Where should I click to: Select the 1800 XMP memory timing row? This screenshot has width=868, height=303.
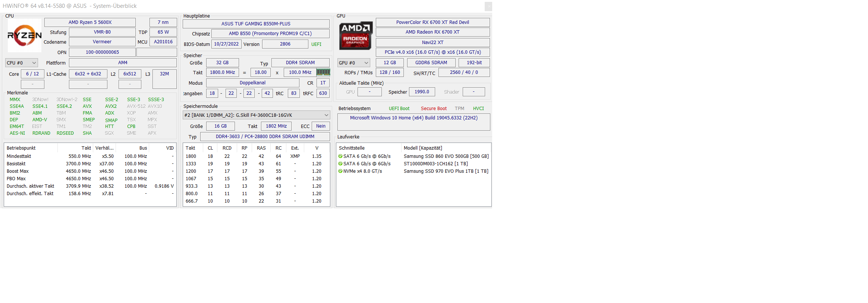coord(257,156)
